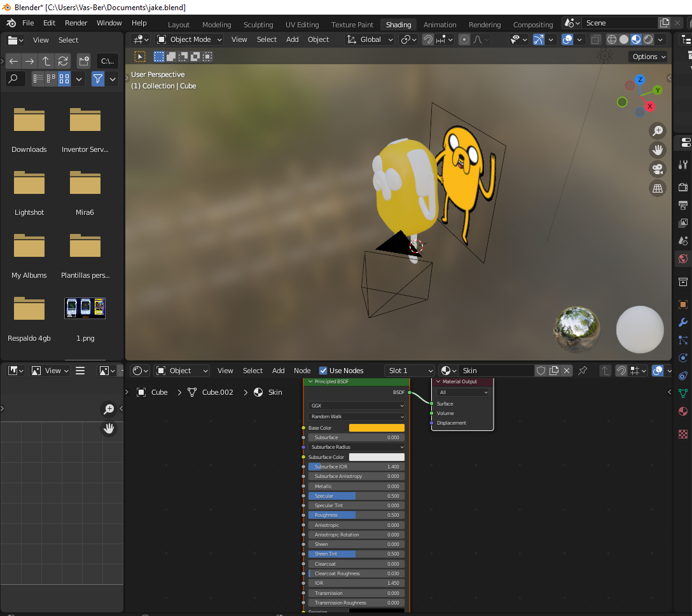
Task: Open Subsurface Radius dropdown
Action: pyautogui.click(x=356, y=447)
